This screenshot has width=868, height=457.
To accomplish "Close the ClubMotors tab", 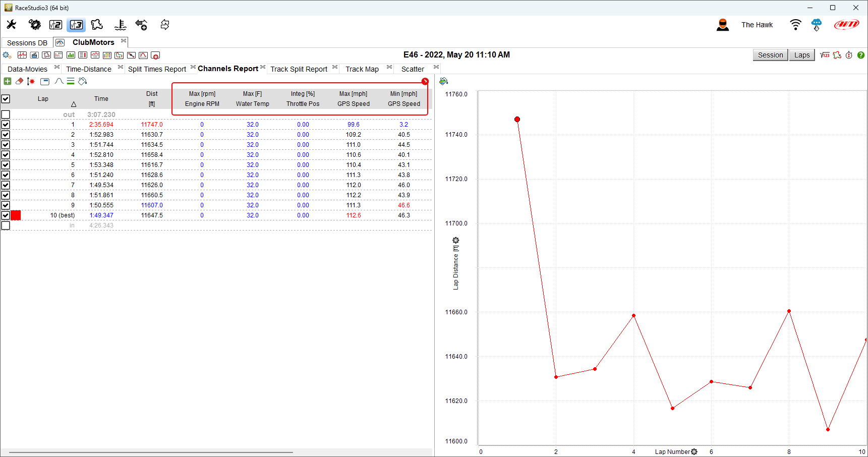I will tap(124, 41).
